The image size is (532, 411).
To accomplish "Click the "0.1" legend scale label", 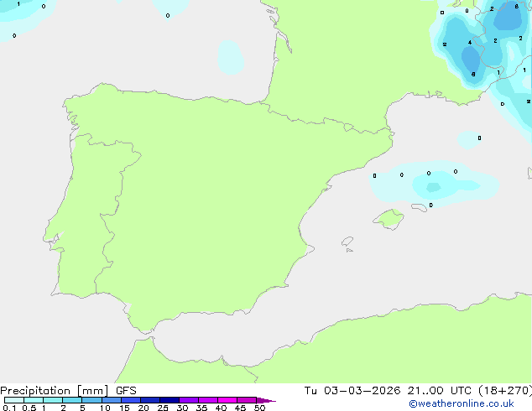I will point(9,408).
